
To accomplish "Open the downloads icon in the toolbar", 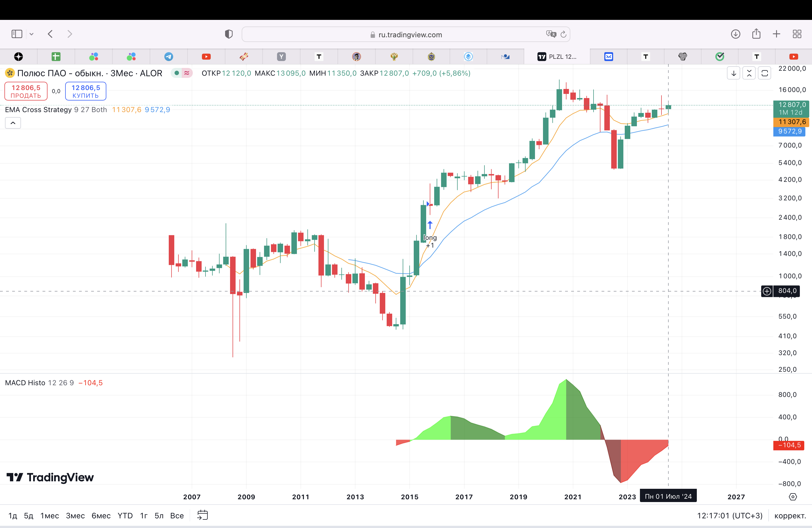I will tap(735, 34).
